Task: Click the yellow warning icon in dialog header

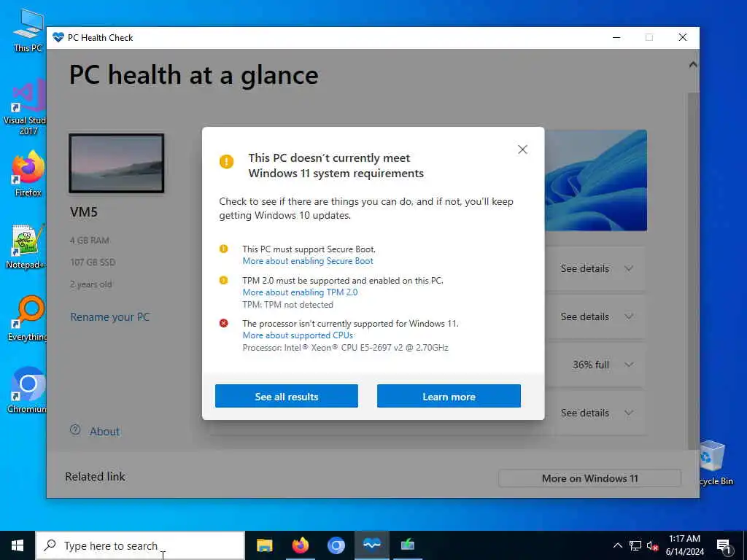Action: tap(226, 161)
